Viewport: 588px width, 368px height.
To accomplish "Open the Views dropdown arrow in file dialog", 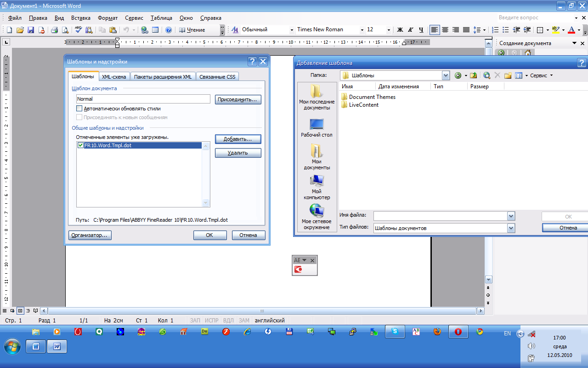I will [x=526, y=75].
